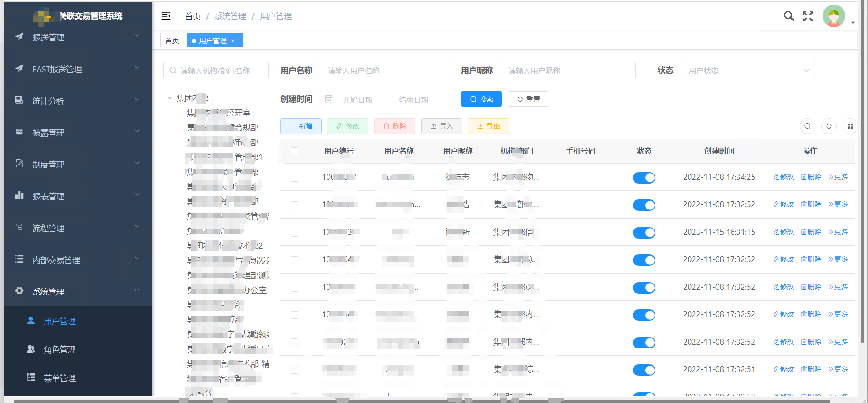Check the checkbox of 2023-11-15 16:31:15 row
868x403 pixels.
click(294, 233)
